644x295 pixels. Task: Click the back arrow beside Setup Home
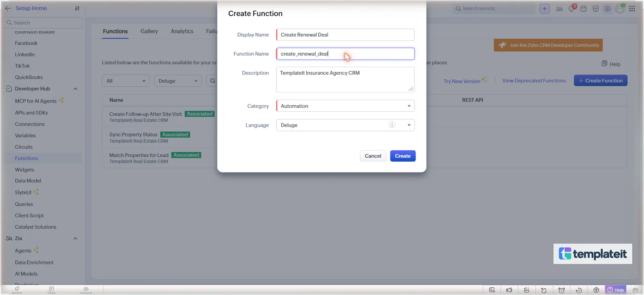pos(8,8)
